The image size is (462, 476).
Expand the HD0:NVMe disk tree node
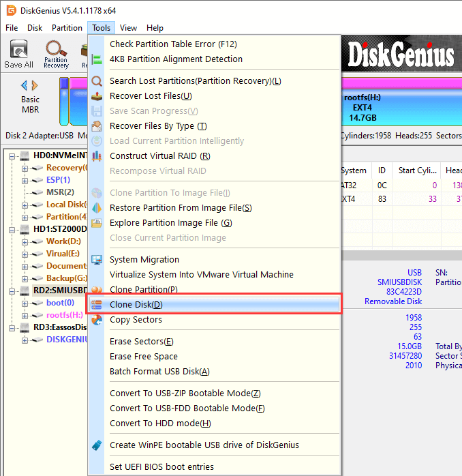[x=14, y=156]
